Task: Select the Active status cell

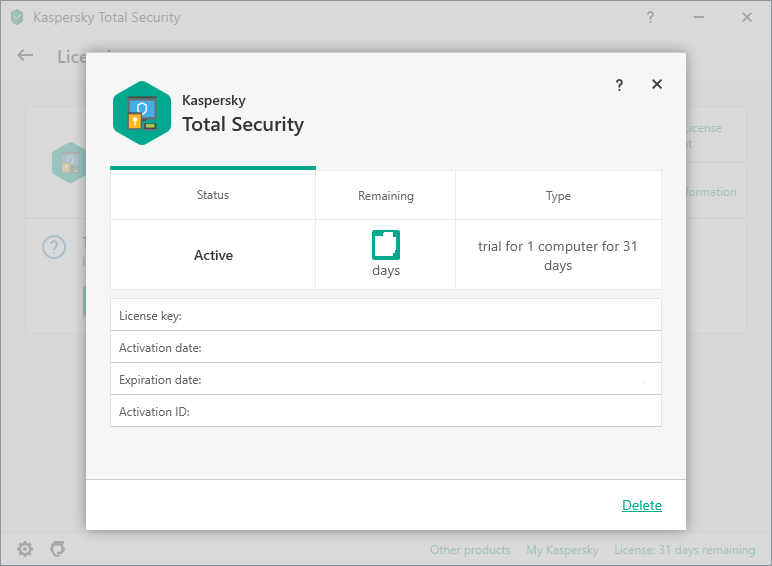Action: (x=213, y=255)
